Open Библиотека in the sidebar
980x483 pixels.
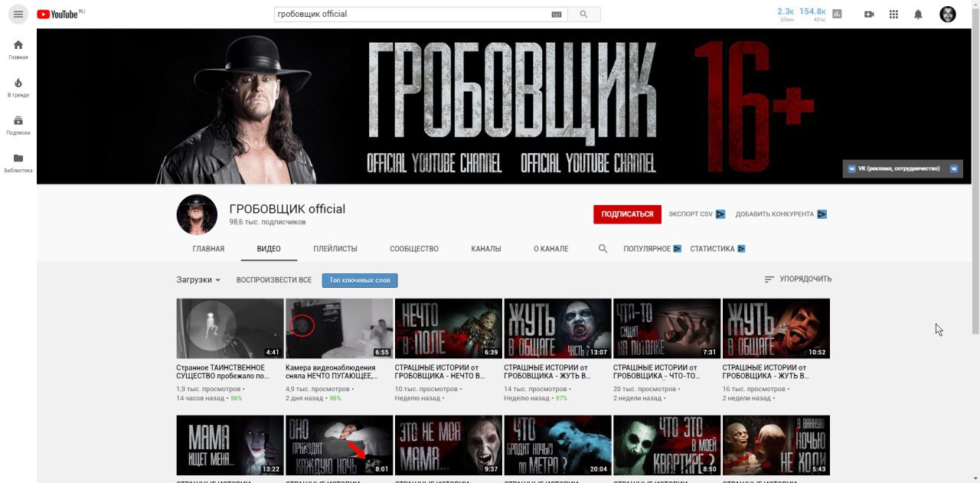(x=18, y=163)
